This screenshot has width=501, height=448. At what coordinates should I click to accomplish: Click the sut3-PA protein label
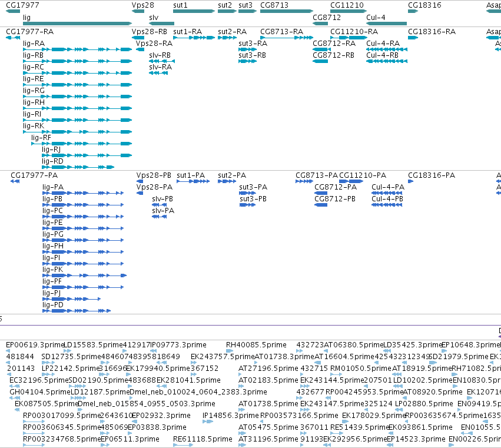pos(253,187)
